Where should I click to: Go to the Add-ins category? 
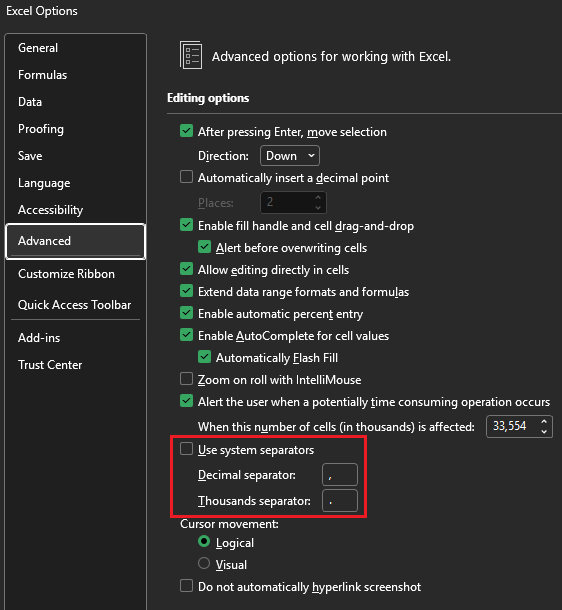coord(39,338)
